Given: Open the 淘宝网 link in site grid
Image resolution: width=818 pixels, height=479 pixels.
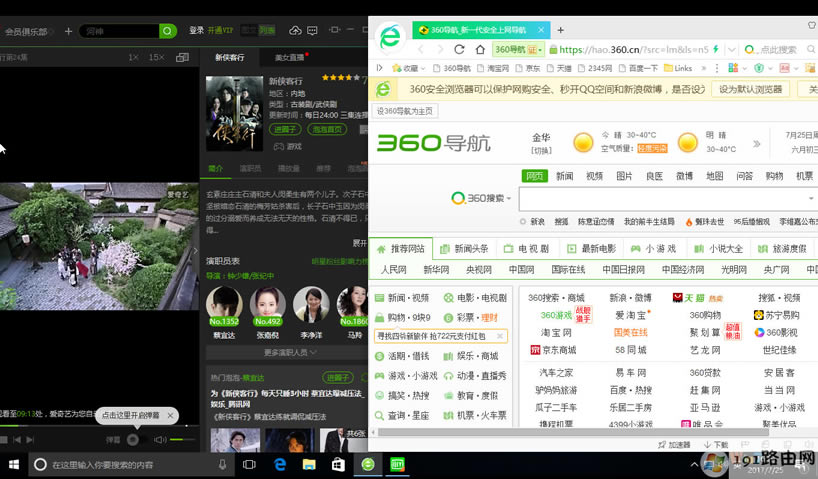Looking at the screenshot, I should [556, 332].
